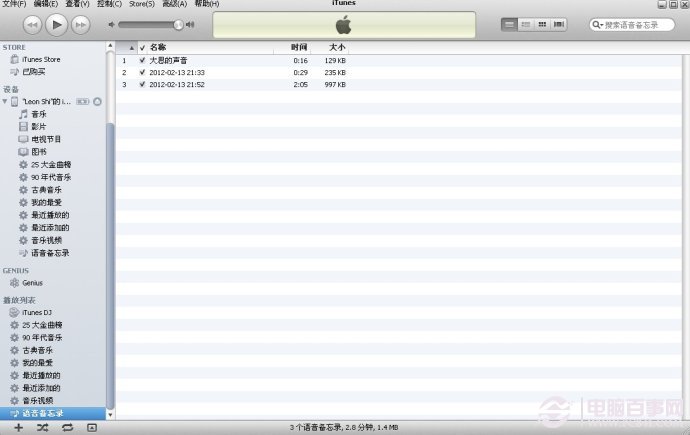
Task: Switch to grid view
Action: coord(542,25)
